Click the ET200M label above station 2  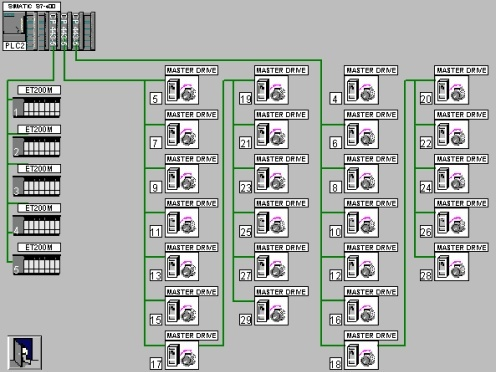[39, 129]
